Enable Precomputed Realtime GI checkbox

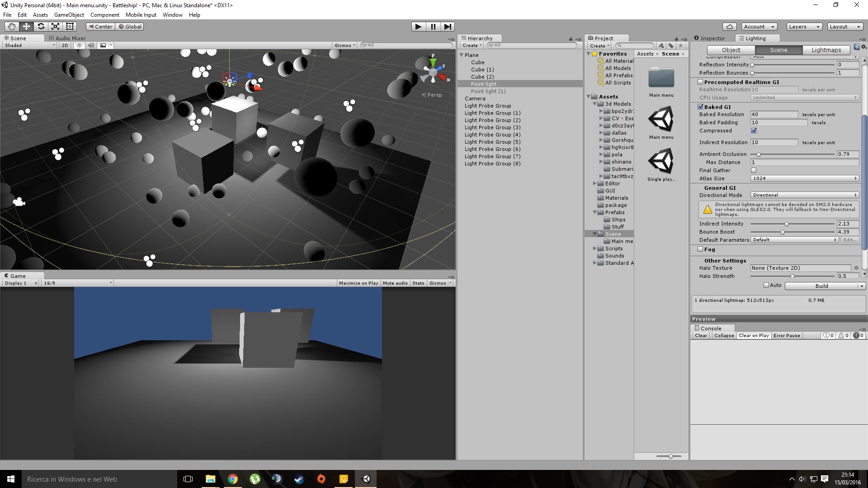700,82
